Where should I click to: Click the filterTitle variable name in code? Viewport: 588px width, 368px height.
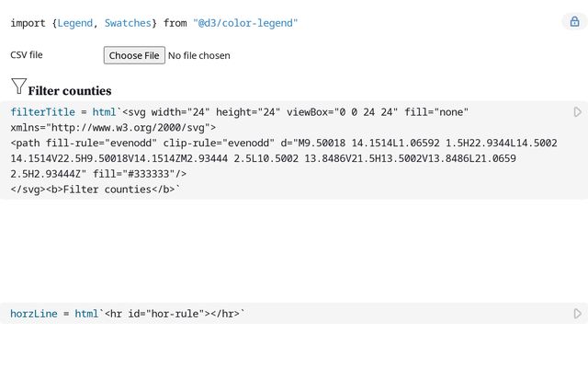coord(41,112)
